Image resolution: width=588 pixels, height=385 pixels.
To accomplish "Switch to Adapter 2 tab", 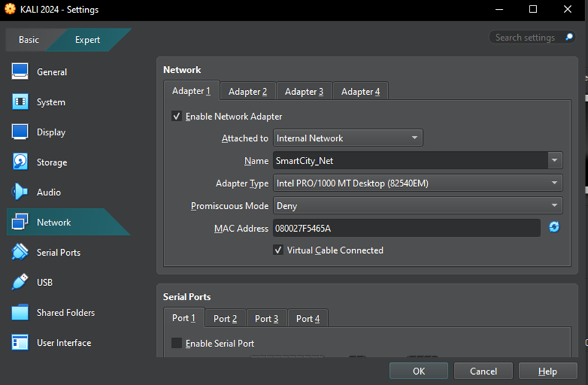I will [248, 91].
